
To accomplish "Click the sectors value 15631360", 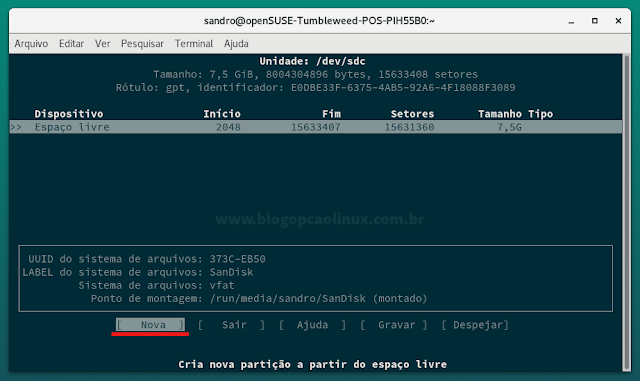I will click(x=409, y=127).
